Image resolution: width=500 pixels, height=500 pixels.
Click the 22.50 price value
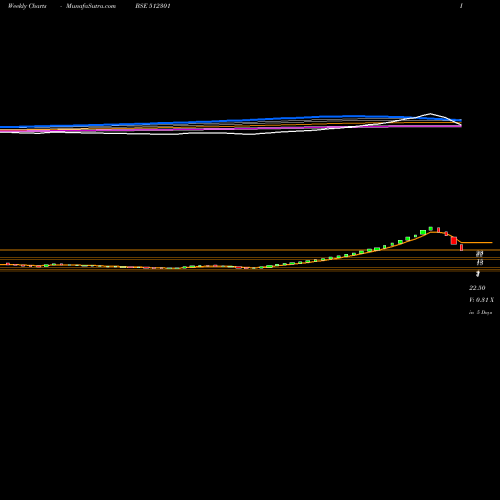[477, 288]
